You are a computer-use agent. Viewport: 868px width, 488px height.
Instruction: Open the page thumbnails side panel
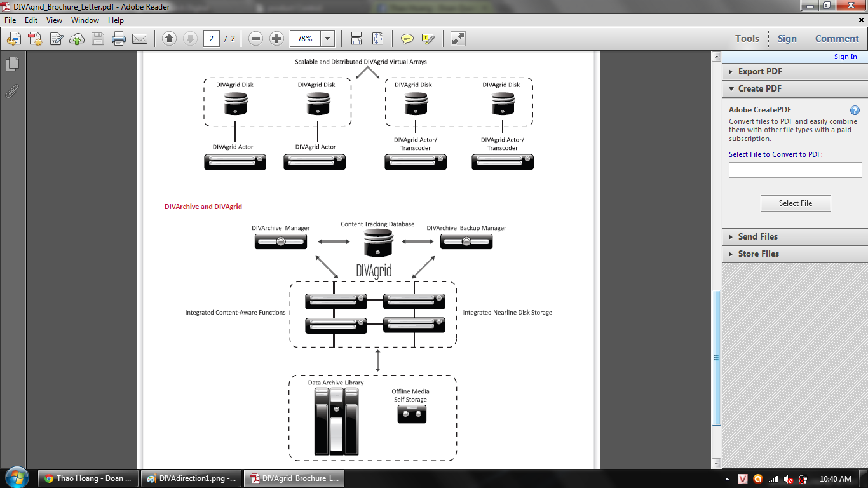(12, 64)
